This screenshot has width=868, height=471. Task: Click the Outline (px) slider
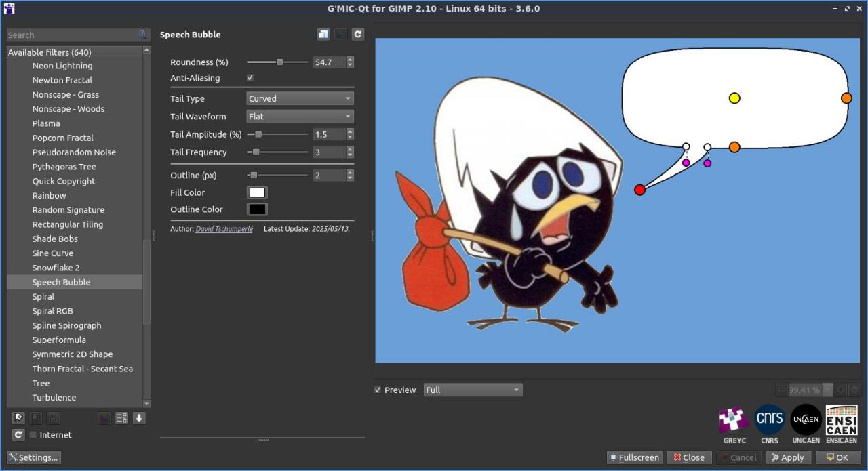pyautogui.click(x=277, y=176)
